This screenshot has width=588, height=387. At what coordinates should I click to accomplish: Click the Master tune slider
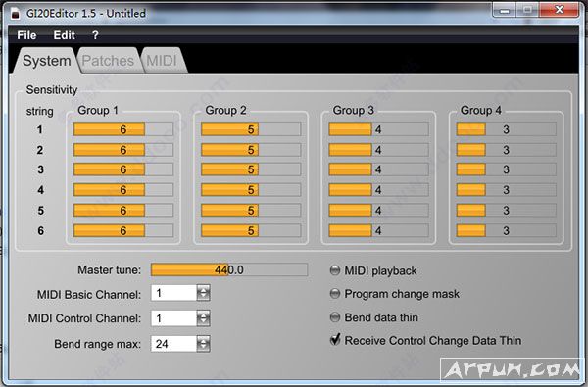click(229, 269)
